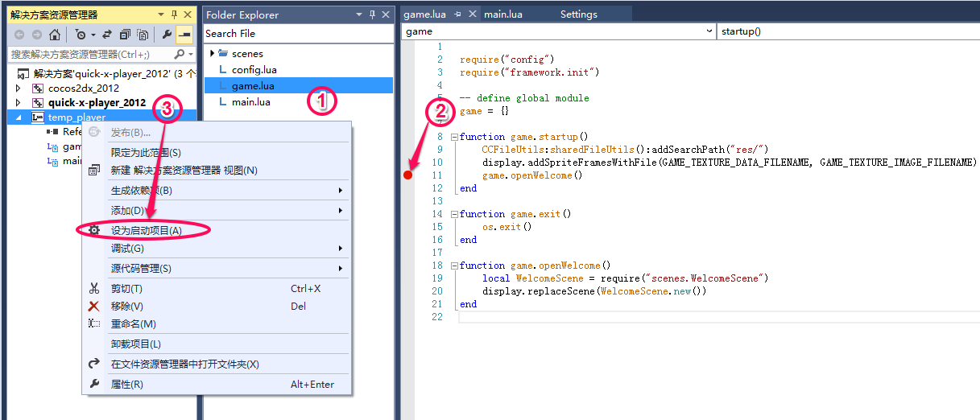Expand the scenes folder in Folder Explorer
Screen dimensions: 980x420
213,54
